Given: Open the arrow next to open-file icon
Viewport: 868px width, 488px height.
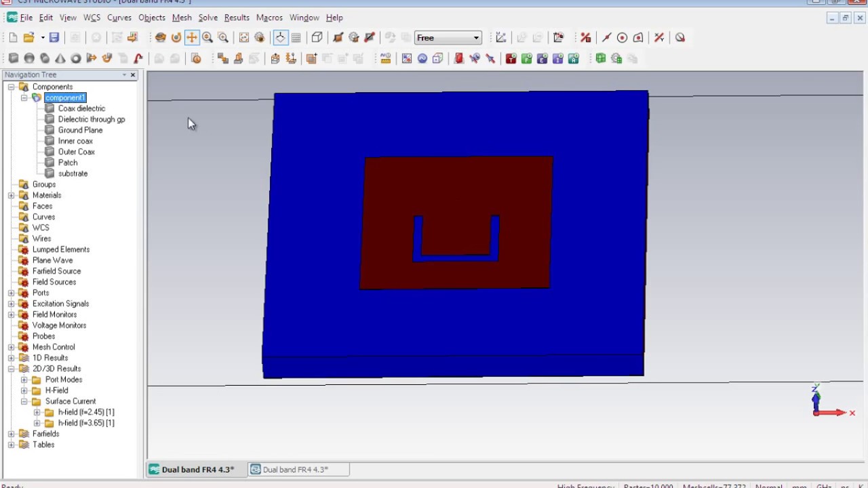Looking at the screenshot, I should click(42, 38).
